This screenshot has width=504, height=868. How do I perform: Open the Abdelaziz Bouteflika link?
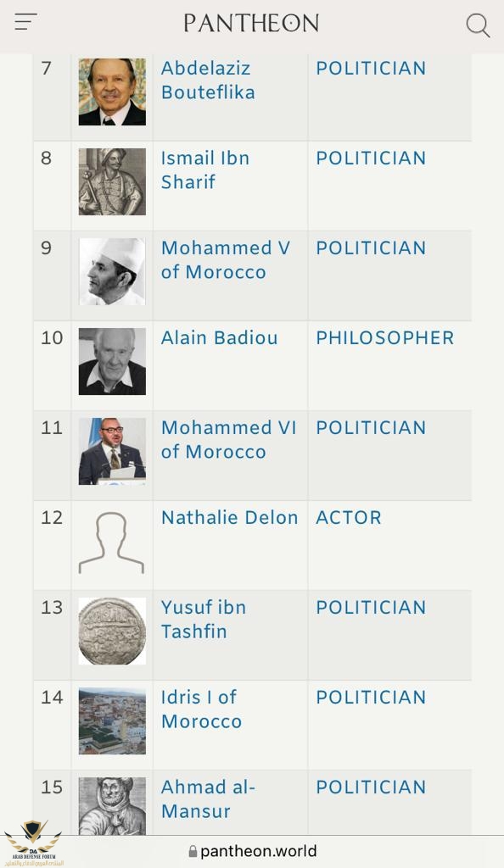click(208, 81)
